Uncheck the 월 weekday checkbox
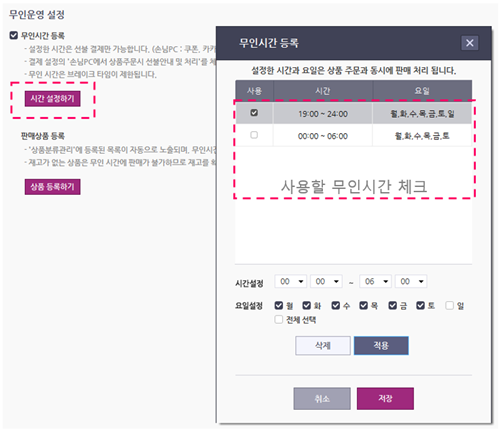 [x=279, y=305]
